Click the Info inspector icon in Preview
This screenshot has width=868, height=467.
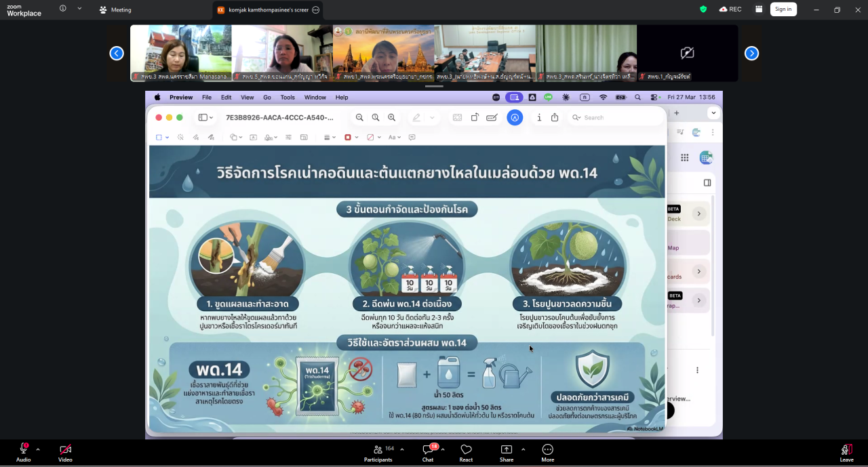pos(540,117)
